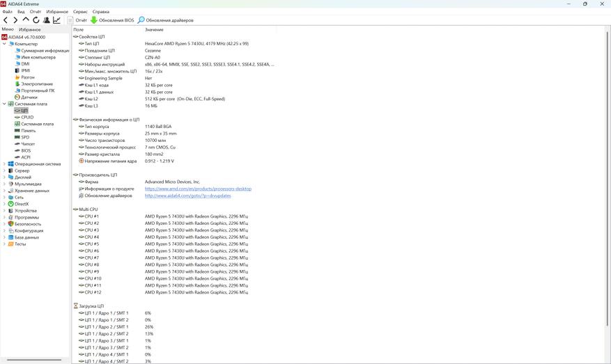Select DMI tree item
The height and width of the screenshot is (364, 611).
[22, 64]
